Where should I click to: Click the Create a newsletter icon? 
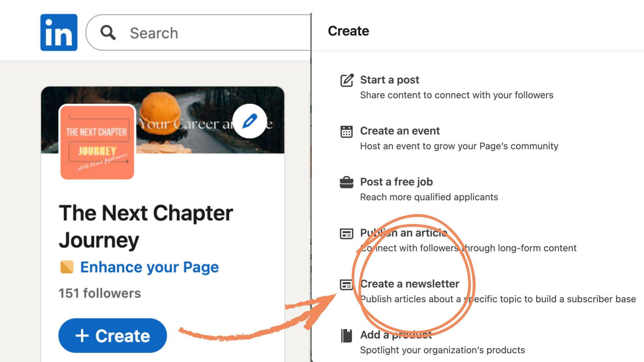(346, 285)
